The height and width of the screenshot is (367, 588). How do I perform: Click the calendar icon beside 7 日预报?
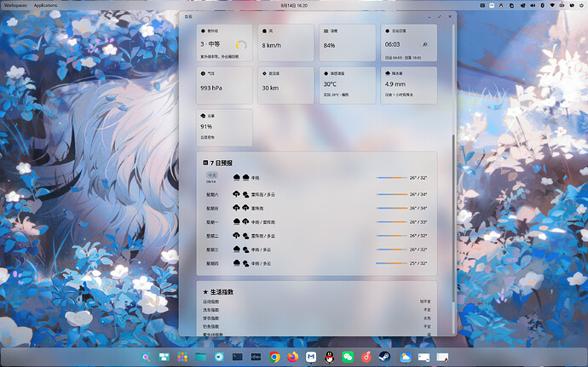point(205,163)
